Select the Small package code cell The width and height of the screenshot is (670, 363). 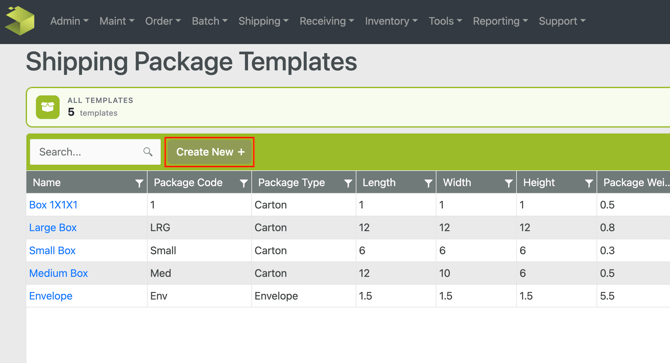click(199, 250)
